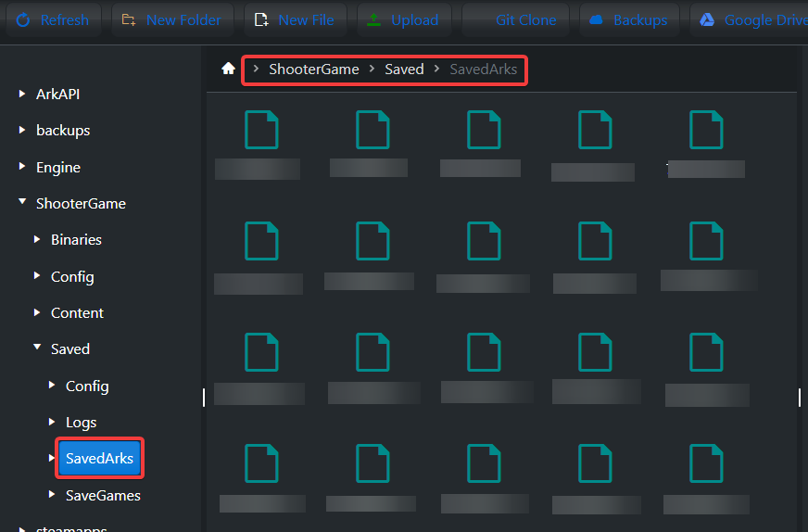Create a new folder via New Folder
Image resolution: width=808 pixels, height=532 pixels.
171,20
